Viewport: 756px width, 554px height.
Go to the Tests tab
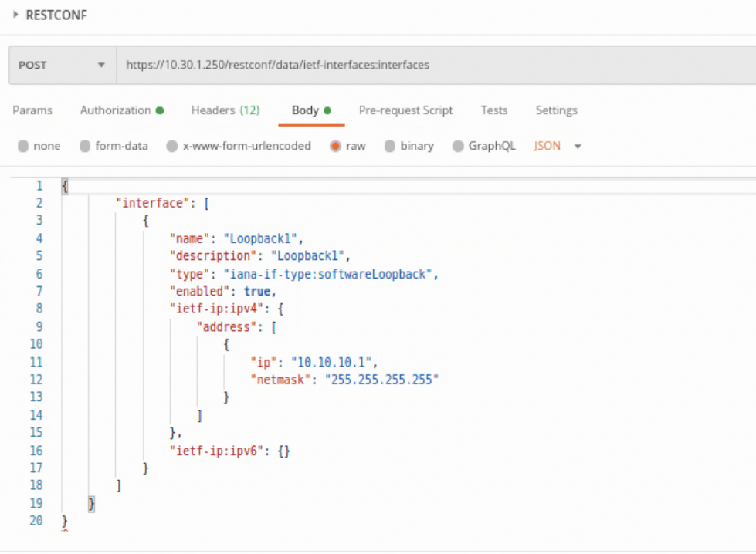[493, 110]
